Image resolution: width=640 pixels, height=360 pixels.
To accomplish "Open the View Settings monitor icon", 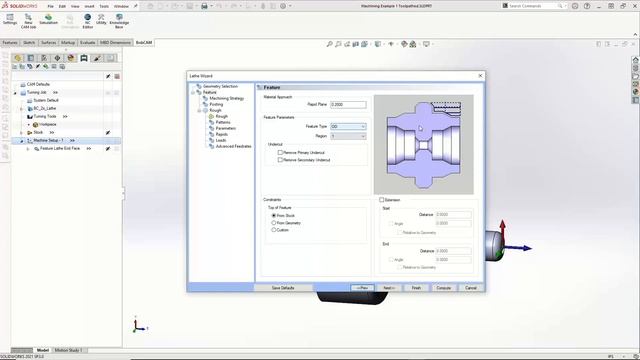I will pyautogui.click(x=426, y=44).
